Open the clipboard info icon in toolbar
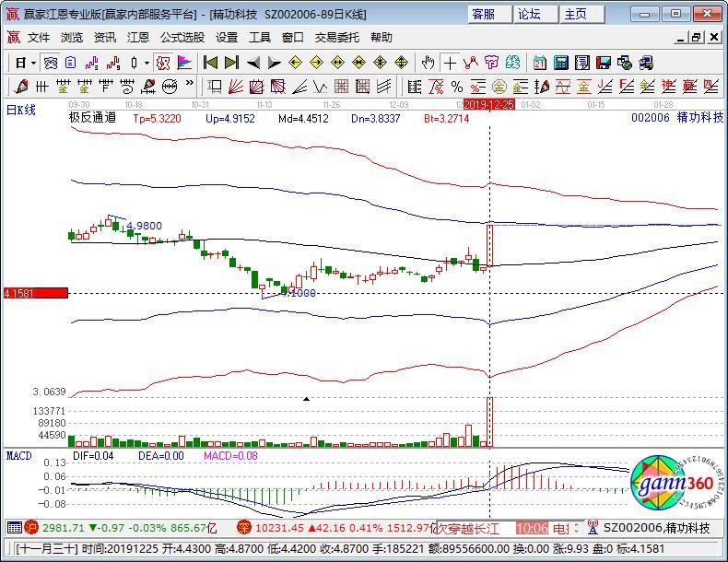This screenshot has height=562, width=728. point(71,63)
